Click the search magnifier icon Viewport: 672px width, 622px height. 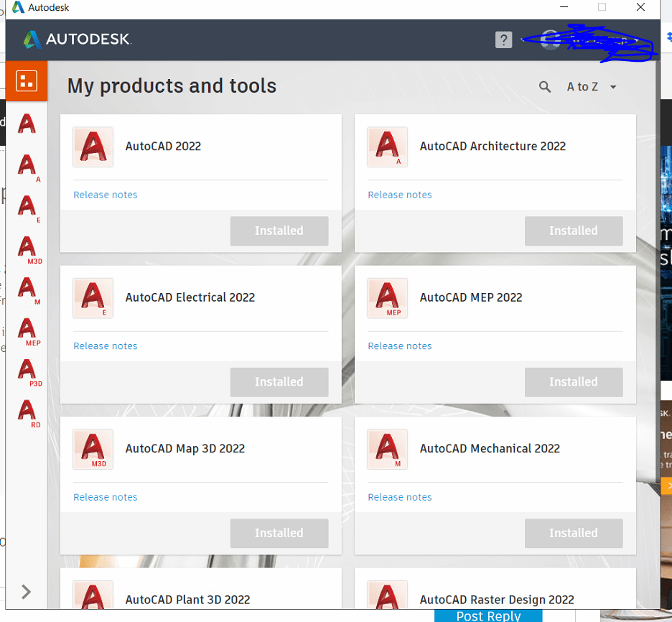tap(545, 87)
